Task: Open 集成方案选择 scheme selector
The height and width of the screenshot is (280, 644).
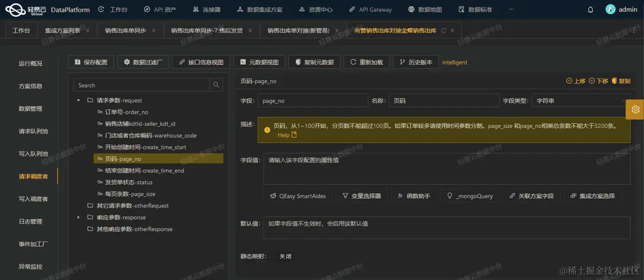Action: (592, 196)
